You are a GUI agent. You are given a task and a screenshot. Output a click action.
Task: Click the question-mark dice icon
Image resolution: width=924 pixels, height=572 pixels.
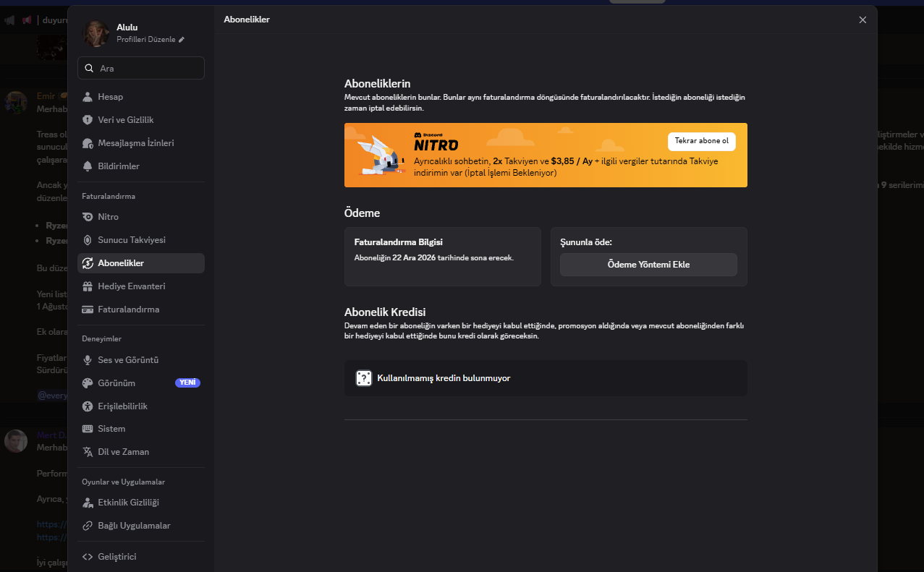[x=363, y=378]
